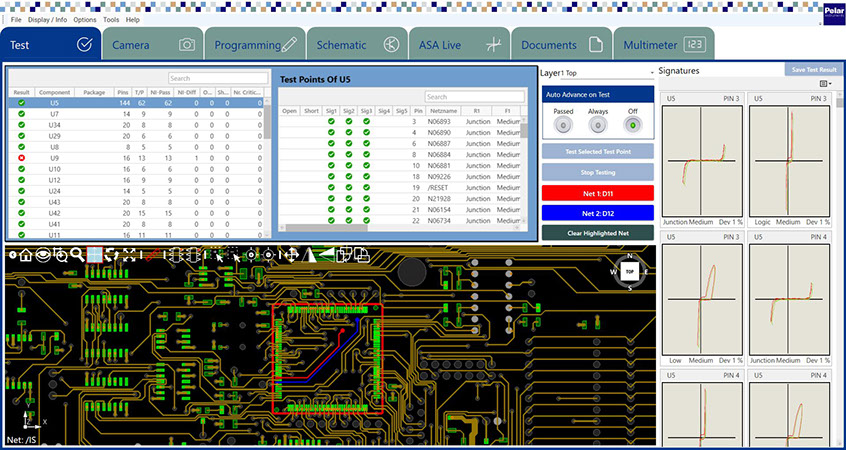This screenshot has width=846, height=450.
Task: Click the Test Points search field
Action: coord(472,97)
